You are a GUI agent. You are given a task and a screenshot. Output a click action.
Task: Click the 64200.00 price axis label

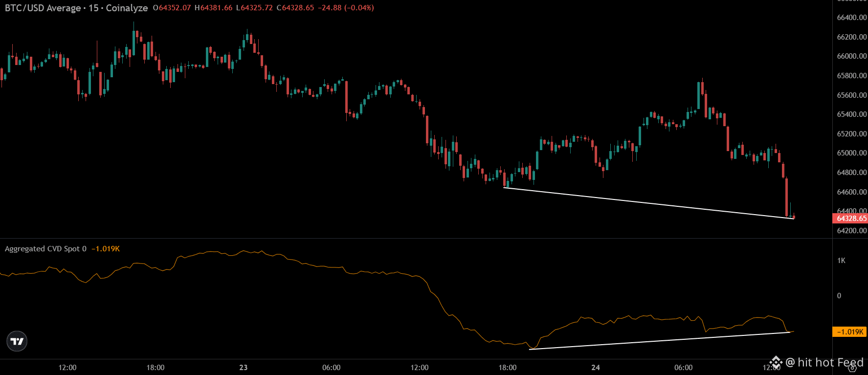(852, 231)
